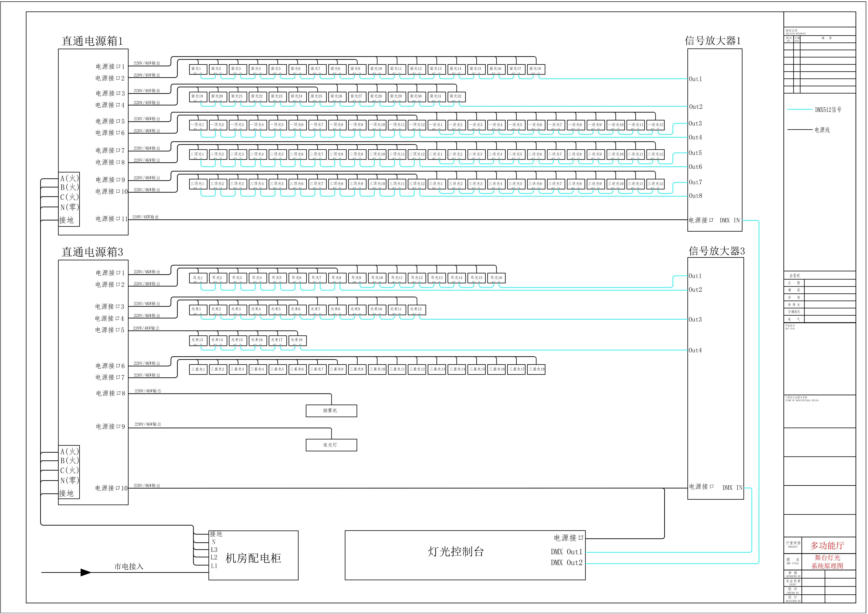This screenshot has width=868, height=614.
Task: Select the 直通电源箱3 heading
Action: [x=92, y=252]
